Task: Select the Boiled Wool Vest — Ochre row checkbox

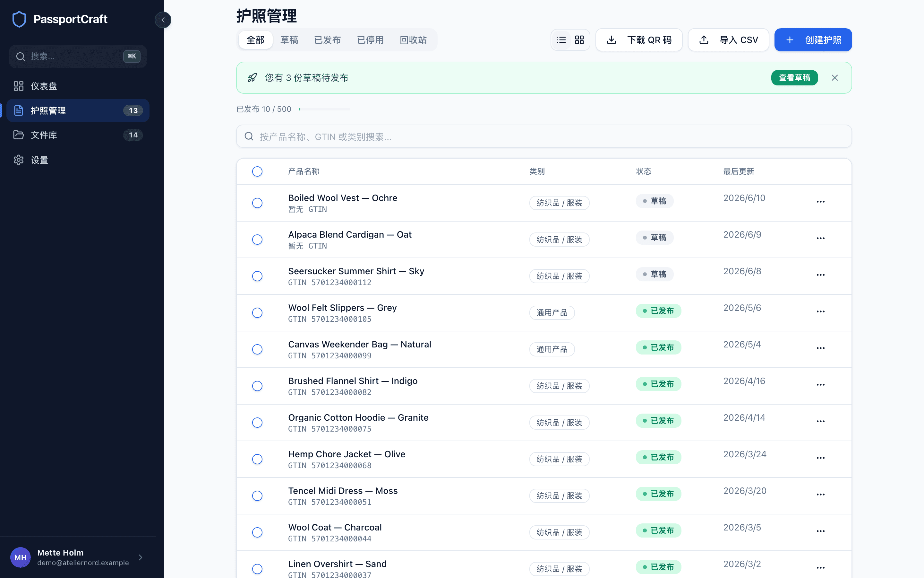Action: click(x=257, y=203)
